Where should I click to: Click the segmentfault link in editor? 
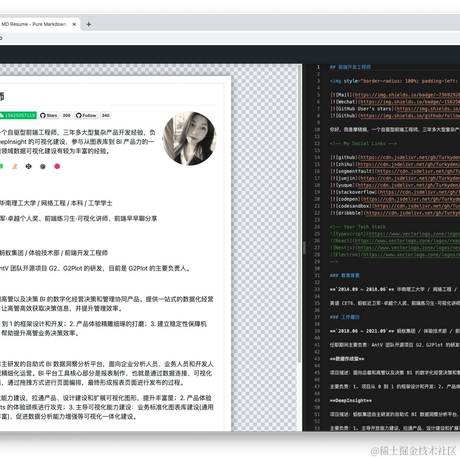tap(418, 171)
